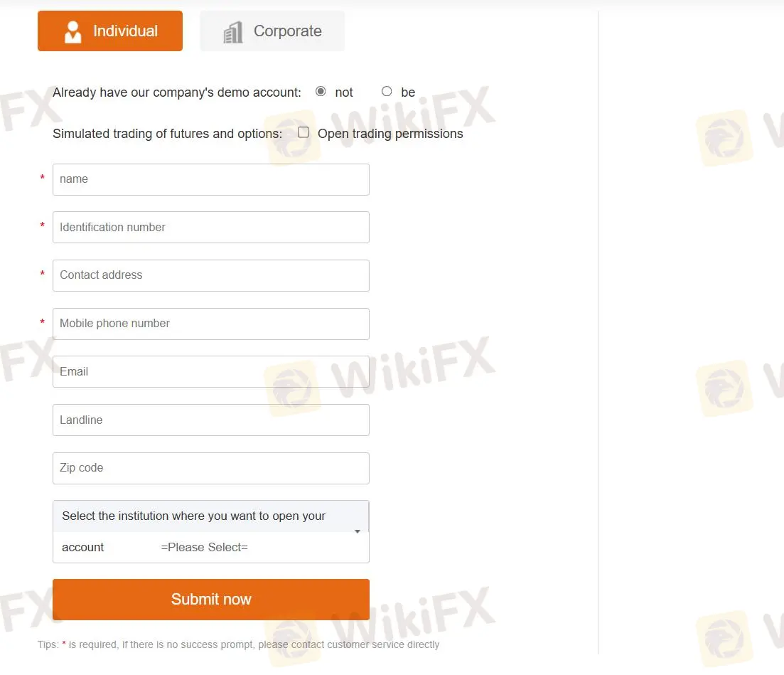Select the "not" radio button
784x675 pixels.
coord(321,92)
